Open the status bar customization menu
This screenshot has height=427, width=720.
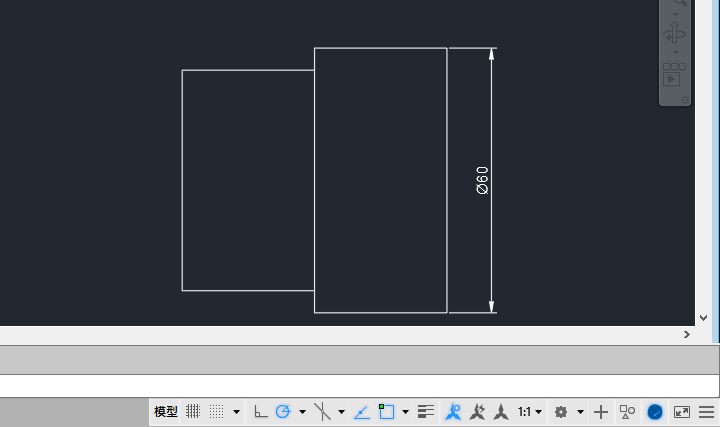706,412
